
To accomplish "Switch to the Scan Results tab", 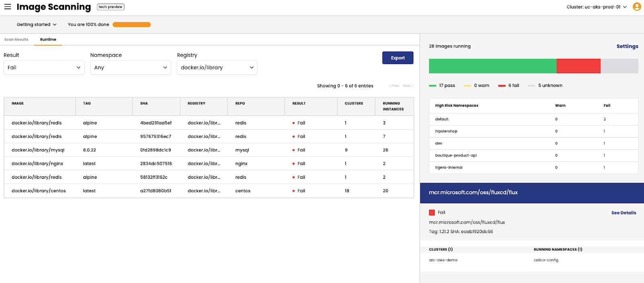I will [17, 39].
